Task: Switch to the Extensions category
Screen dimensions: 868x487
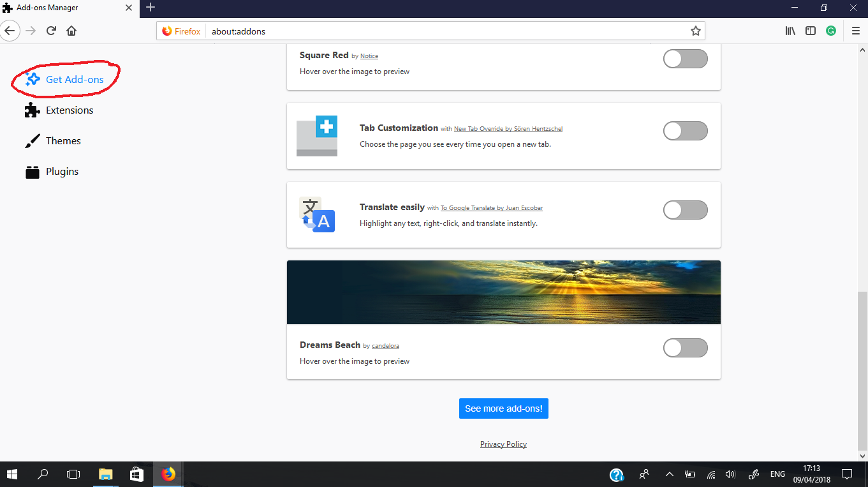Action: coord(59,110)
